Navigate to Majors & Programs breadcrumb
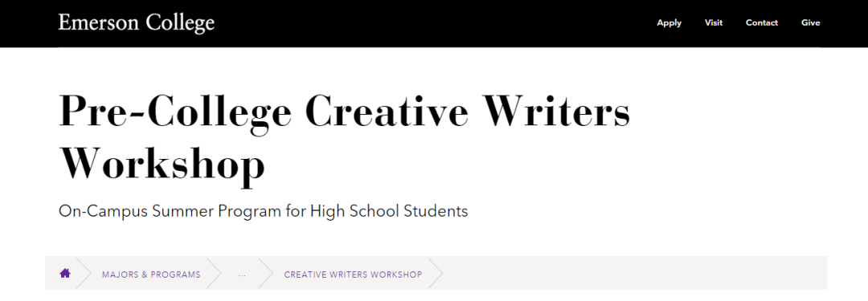 [151, 275]
